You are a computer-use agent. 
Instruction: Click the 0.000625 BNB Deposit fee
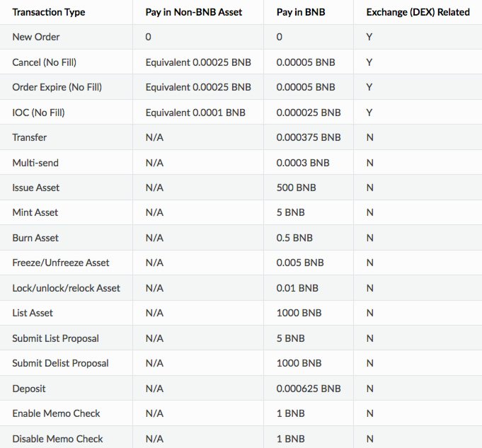pos(309,389)
